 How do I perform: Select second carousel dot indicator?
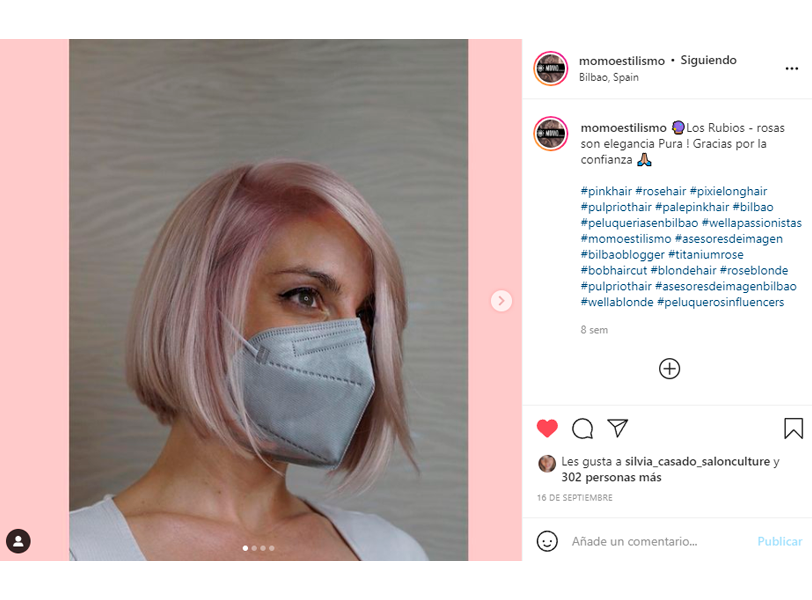[x=254, y=548]
